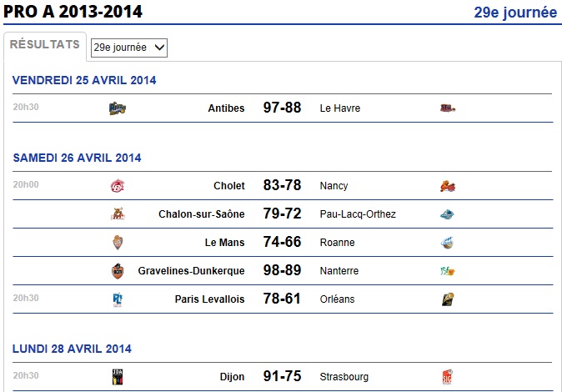Click the Gravelines-Dunkerque club logo
Image resolution: width=562 pixels, height=392 pixels.
pos(118,271)
